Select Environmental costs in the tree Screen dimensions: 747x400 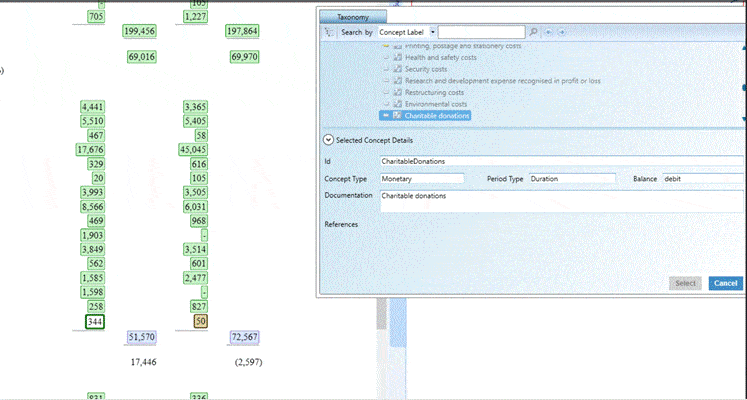436,104
